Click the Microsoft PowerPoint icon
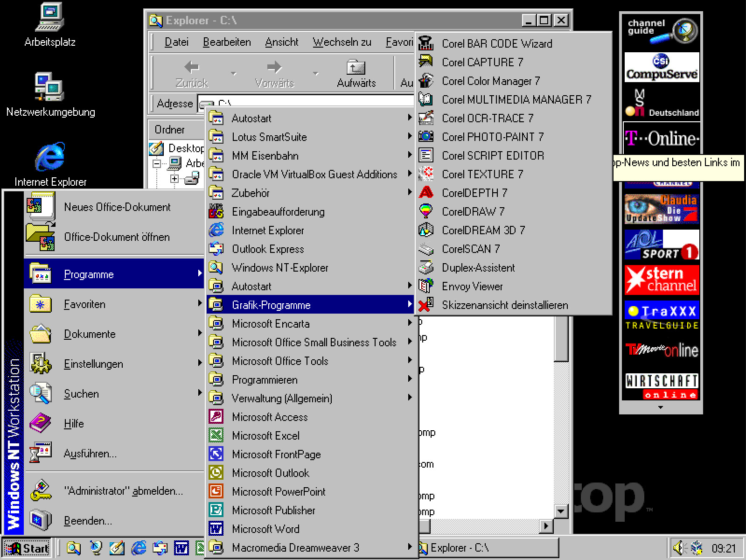Viewport: 746px width, 560px height. tap(216, 491)
